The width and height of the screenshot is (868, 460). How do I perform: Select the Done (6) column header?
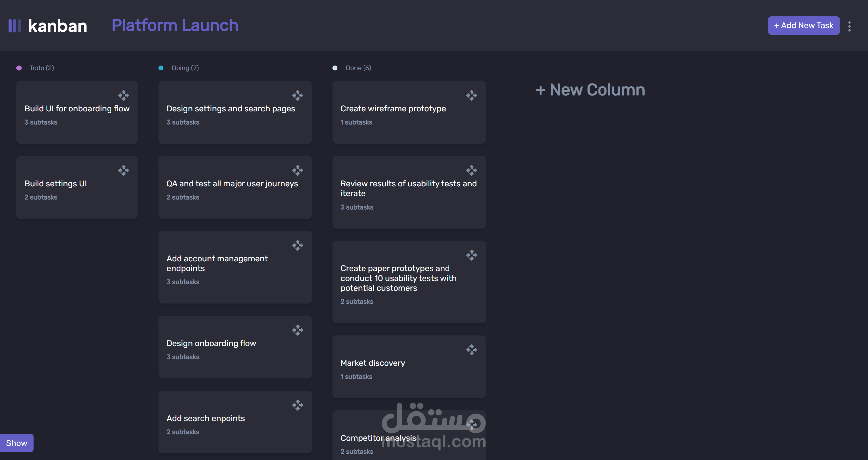point(358,68)
